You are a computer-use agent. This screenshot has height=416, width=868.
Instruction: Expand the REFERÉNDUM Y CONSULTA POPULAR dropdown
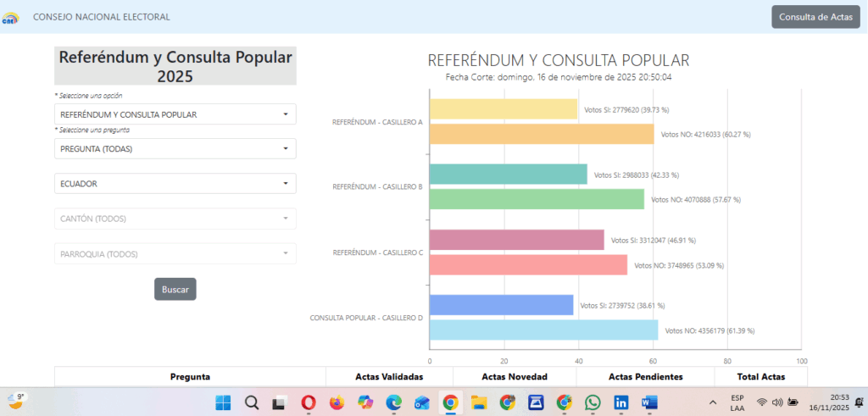[x=175, y=114]
